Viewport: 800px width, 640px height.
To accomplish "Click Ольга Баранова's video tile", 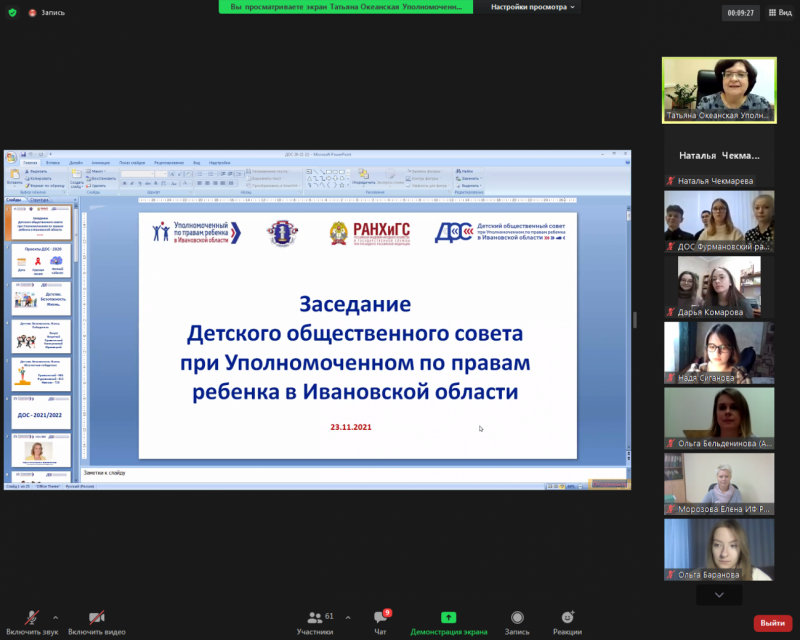I will (x=719, y=547).
